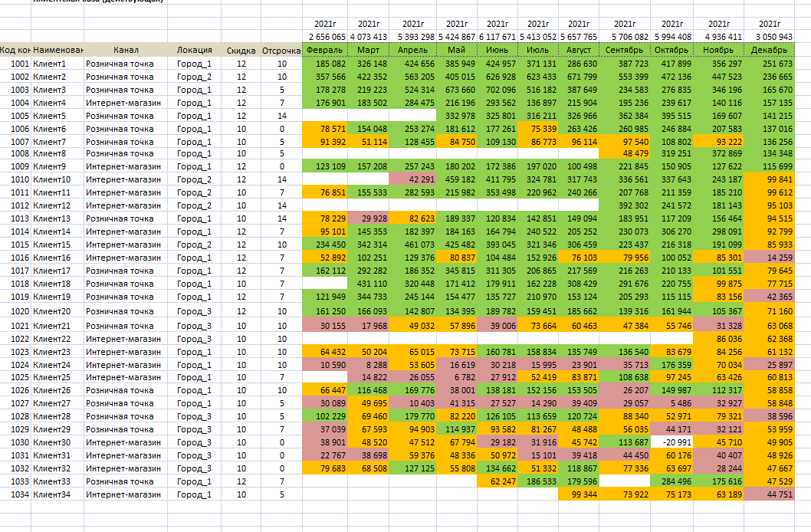811x532 pixels.
Task: Click the Клиент30 name cell
Action: pos(57,442)
